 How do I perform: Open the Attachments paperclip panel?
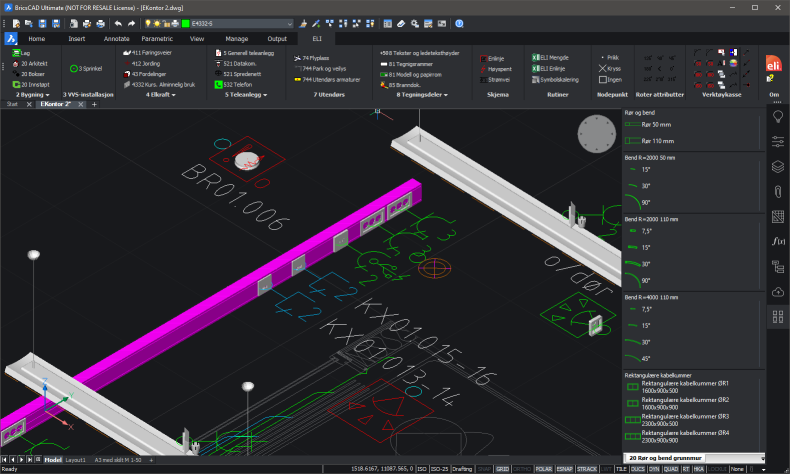point(777,191)
